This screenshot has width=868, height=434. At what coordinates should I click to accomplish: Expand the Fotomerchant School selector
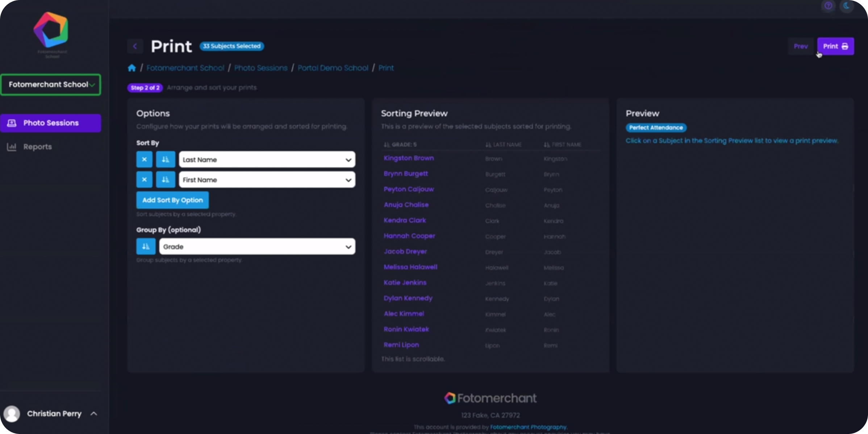[x=51, y=85]
